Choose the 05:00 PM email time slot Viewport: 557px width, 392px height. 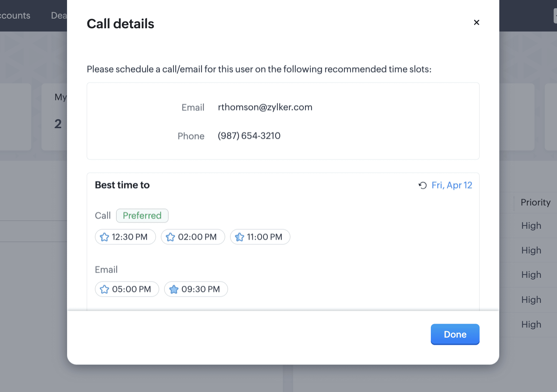pos(131,289)
